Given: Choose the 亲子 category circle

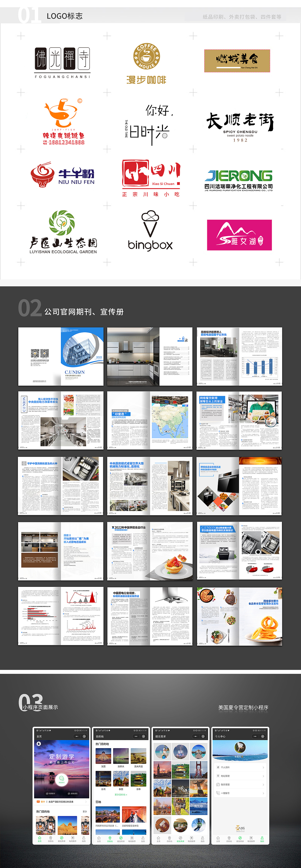Looking at the screenshot, I should tap(162, 752).
